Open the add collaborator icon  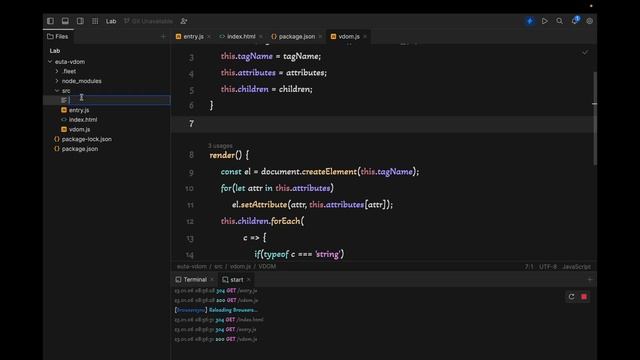pyautogui.click(x=184, y=21)
